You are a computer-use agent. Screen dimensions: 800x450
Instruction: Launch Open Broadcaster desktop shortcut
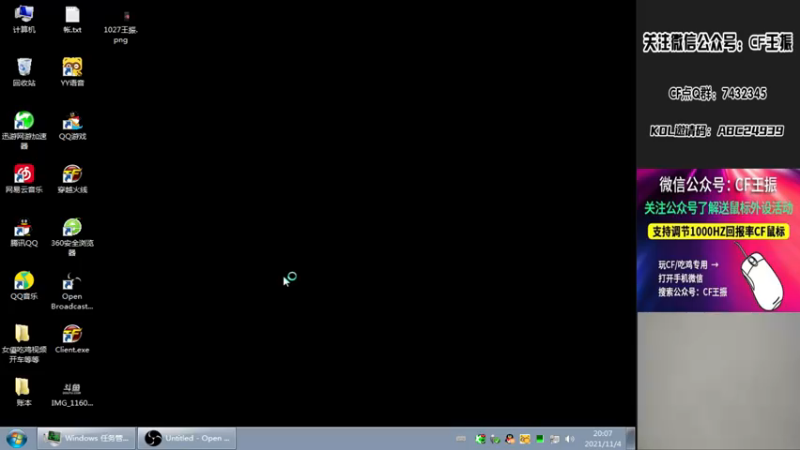(x=72, y=291)
